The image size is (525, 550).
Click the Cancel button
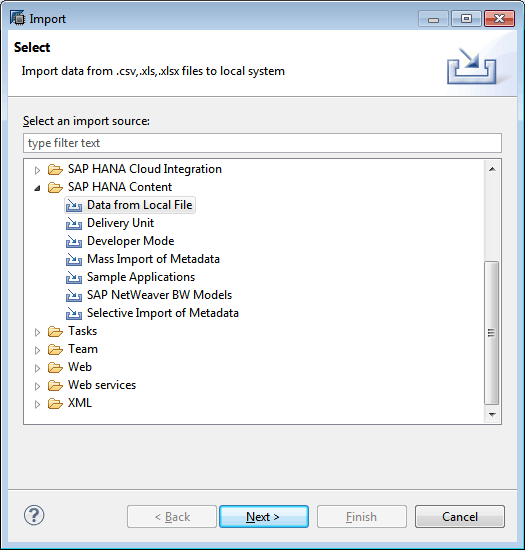460,516
